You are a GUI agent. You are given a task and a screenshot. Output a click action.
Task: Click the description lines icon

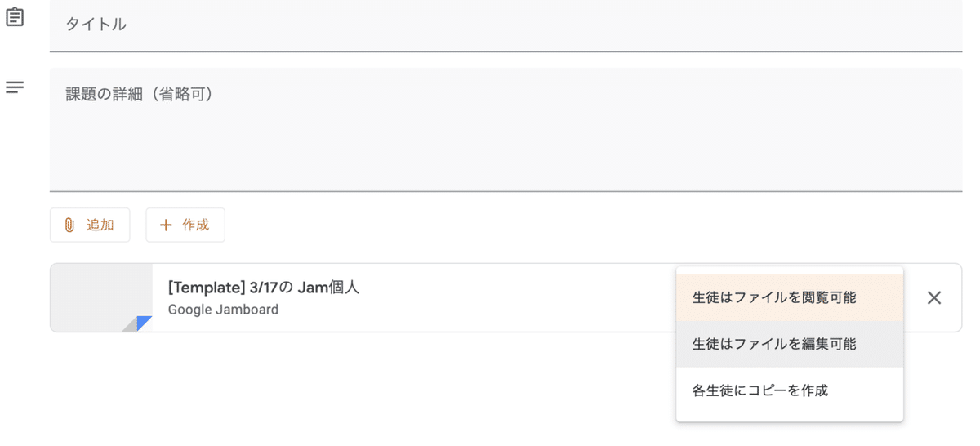[x=15, y=87]
